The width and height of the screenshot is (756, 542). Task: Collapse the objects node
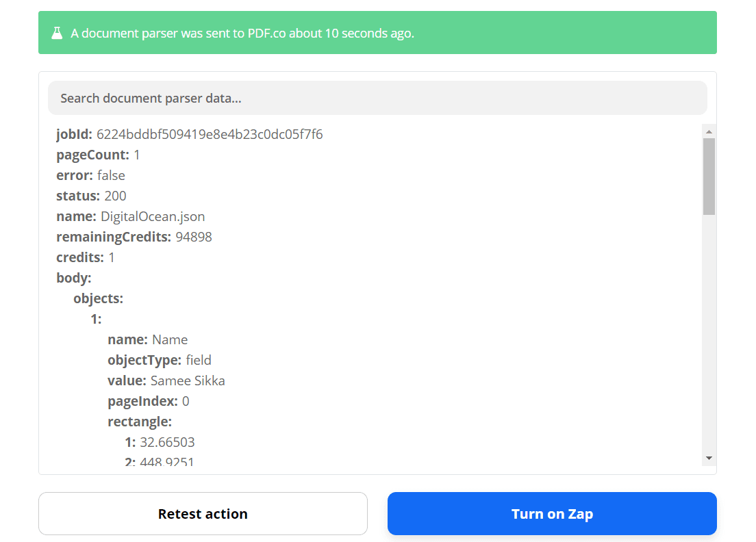pos(98,298)
